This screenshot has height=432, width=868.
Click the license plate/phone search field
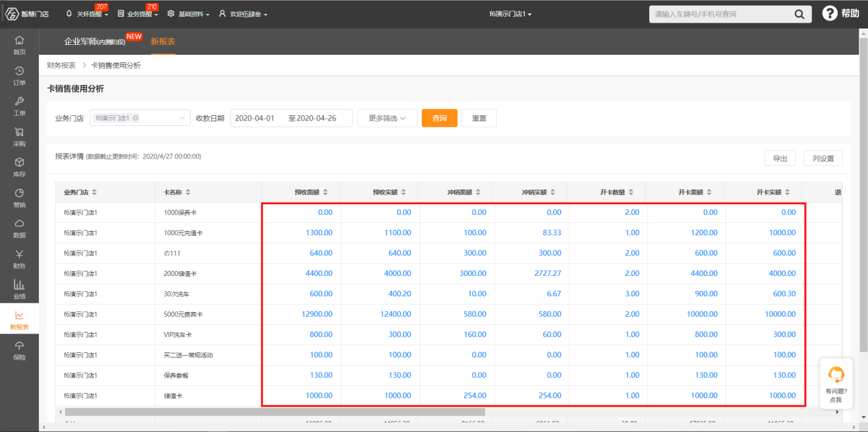pyautogui.click(x=719, y=14)
